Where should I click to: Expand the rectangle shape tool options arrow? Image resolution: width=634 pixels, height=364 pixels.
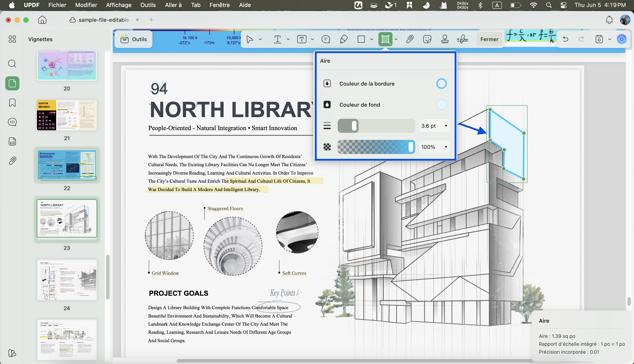(372, 39)
